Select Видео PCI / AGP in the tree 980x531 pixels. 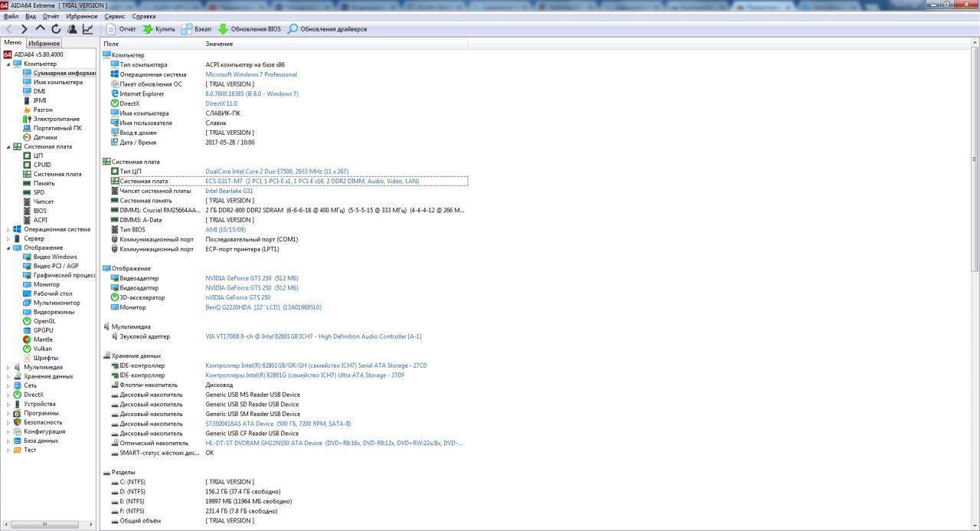56,266
